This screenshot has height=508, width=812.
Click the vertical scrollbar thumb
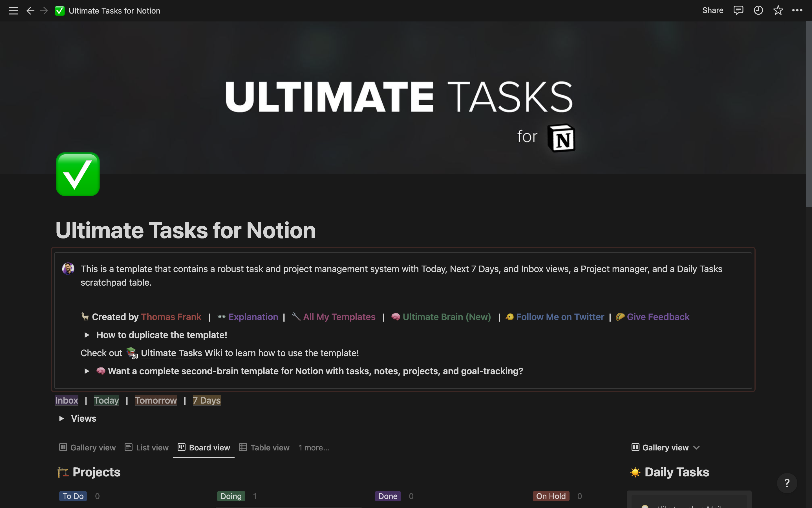pyautogui.click(x=809, y=114)
